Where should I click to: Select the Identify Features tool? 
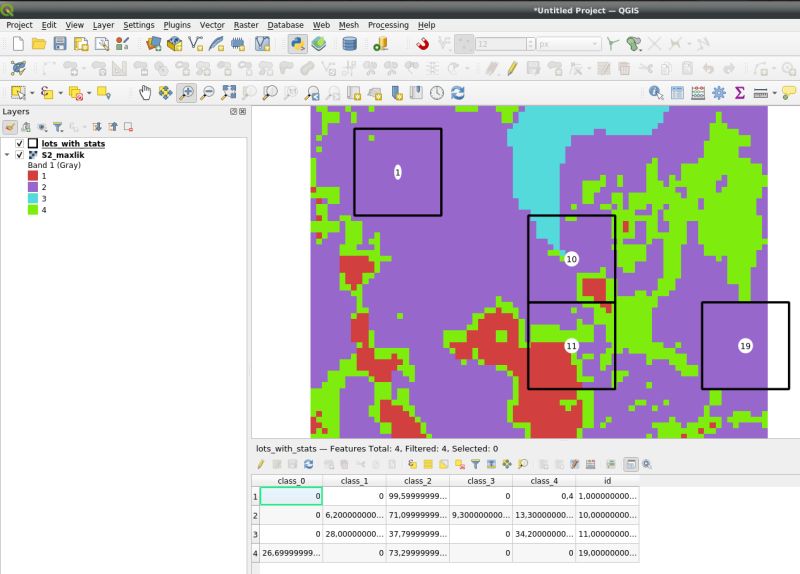coord(656,93)
